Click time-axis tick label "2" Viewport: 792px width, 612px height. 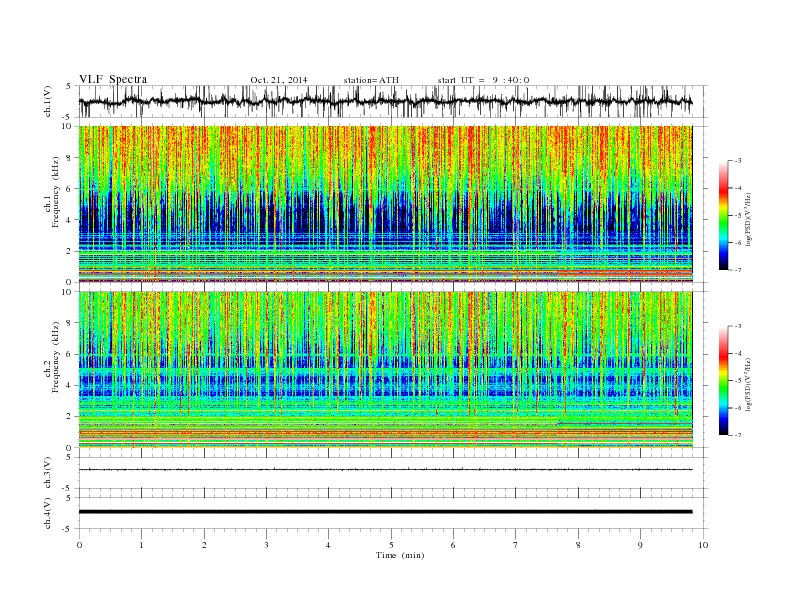pyautogui.click(x=204, y=545)
